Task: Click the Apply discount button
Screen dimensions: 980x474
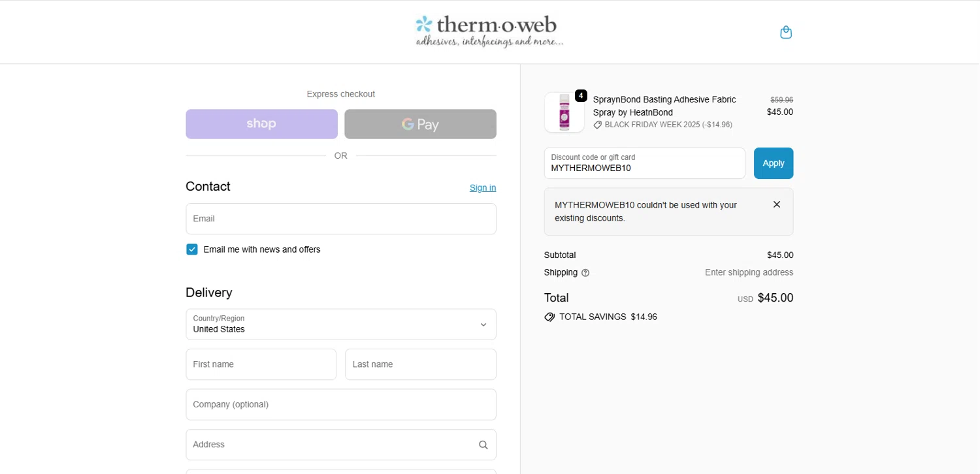Action: point(774,163)
